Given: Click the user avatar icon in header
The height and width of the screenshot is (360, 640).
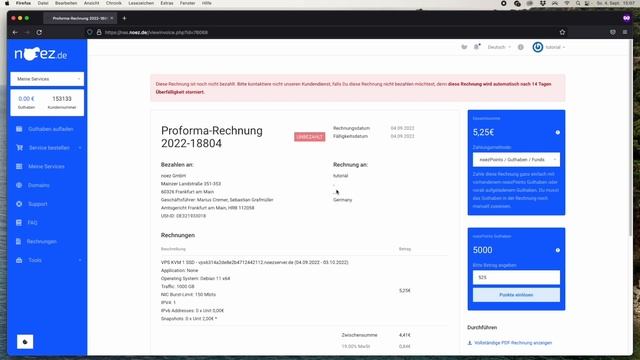Looking at the screenshot, I should click(x=538, y=47).
